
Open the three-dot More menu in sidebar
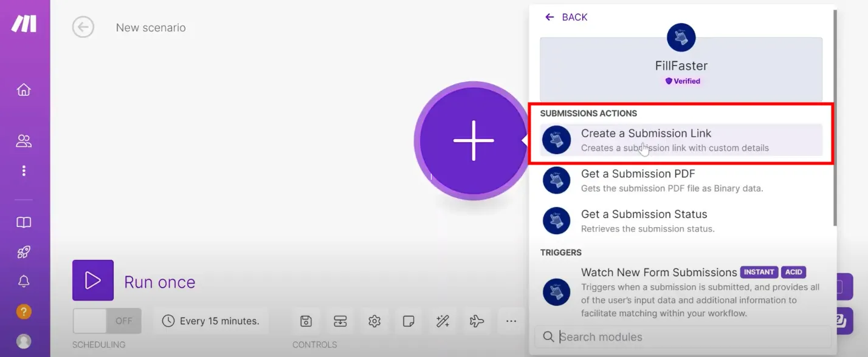point(24,171)
